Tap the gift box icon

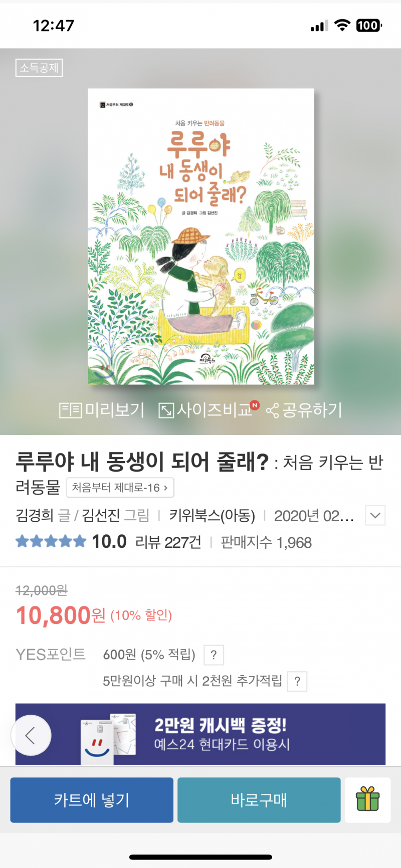coord(367,799)
